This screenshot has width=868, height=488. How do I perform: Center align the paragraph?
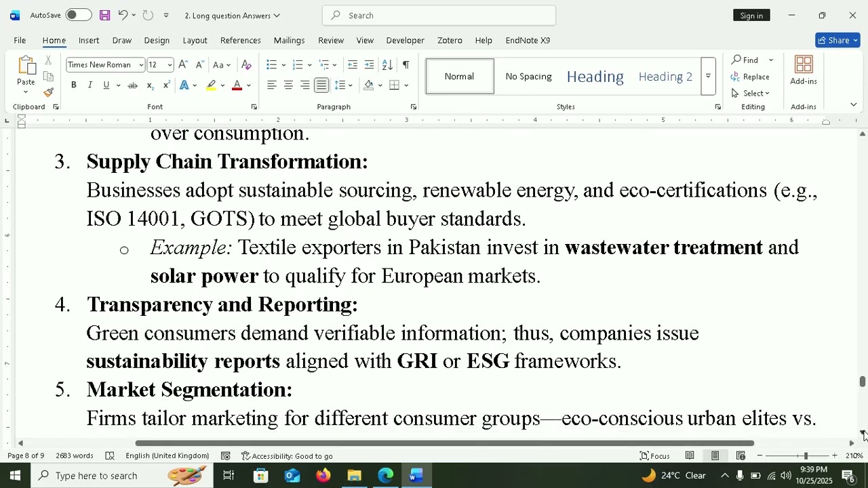(288, 85)
